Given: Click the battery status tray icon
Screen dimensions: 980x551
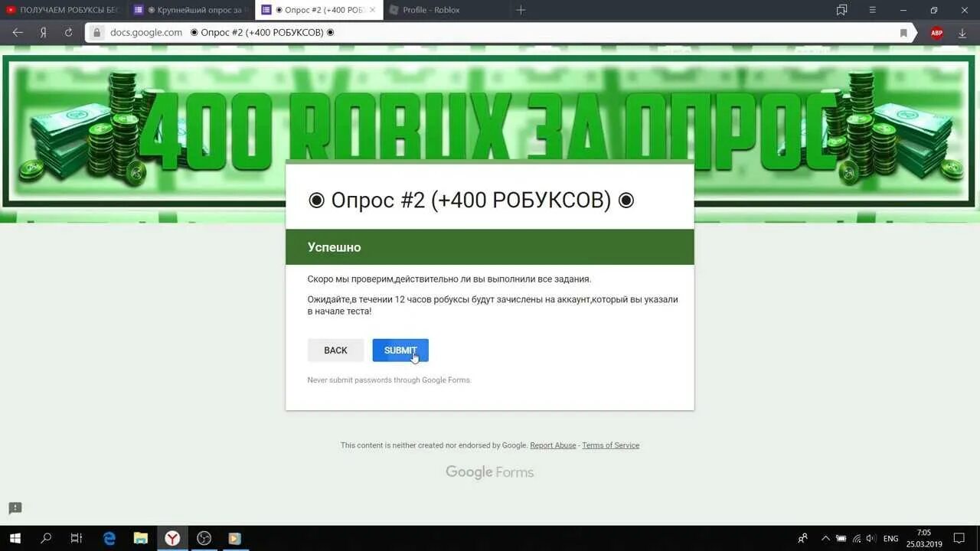Looking at the screenshot, I should pyautogui.click(x=841, y=539).
